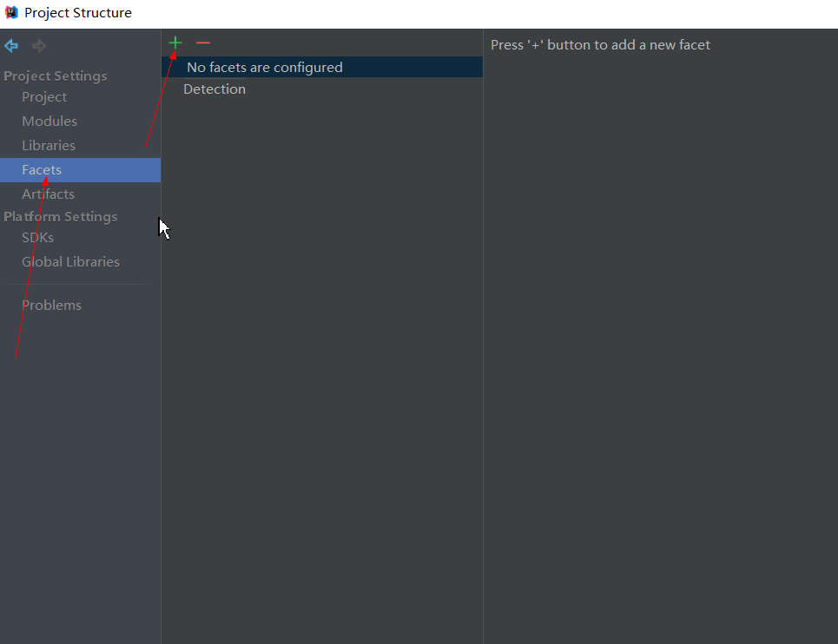Select the "No facets are configured" row
The image size is (838, 644).
click(x=265, y=68)
